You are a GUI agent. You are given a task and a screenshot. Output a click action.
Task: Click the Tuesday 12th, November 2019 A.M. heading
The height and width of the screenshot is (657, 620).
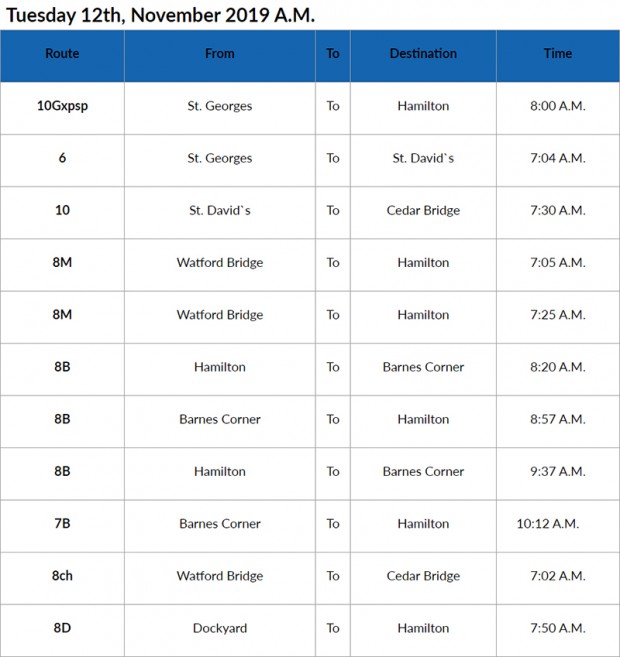click(x=160, y=16)
